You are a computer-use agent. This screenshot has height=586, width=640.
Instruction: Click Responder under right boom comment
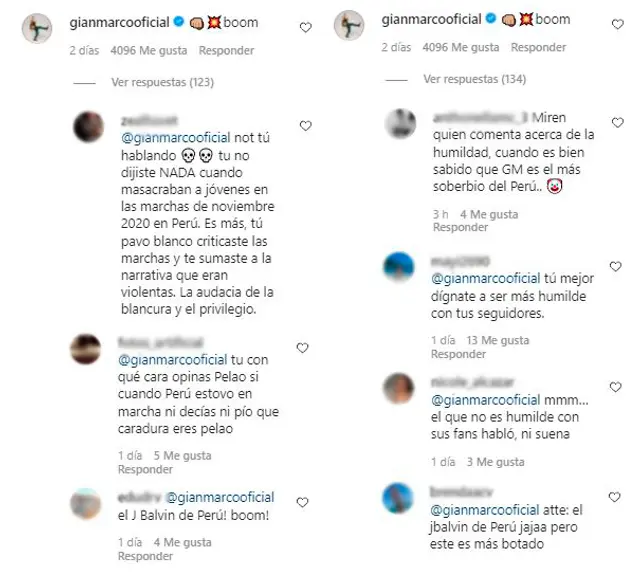[538, 47]
